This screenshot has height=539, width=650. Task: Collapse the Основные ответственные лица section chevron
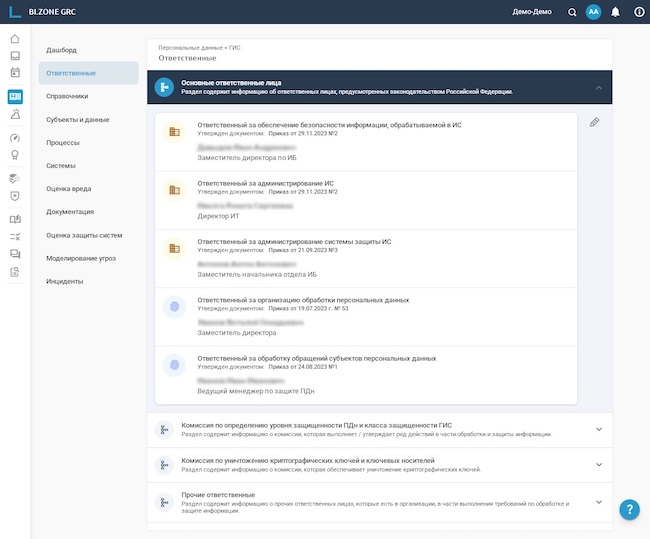[599, 87]
